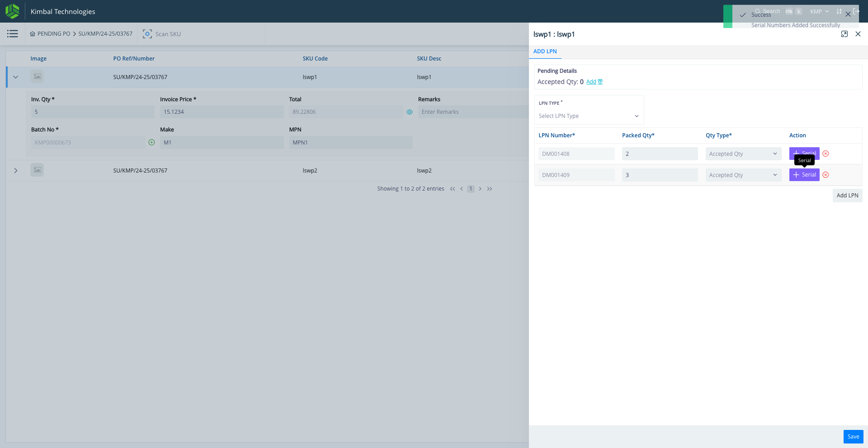Open the KMP organization dropdown
This screenshot has height=448, width=868.
819,11
